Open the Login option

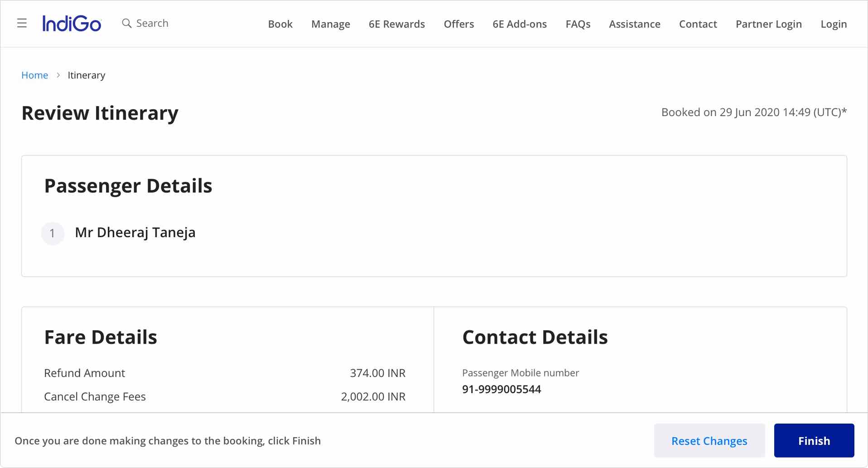click(x=834, y=24)
